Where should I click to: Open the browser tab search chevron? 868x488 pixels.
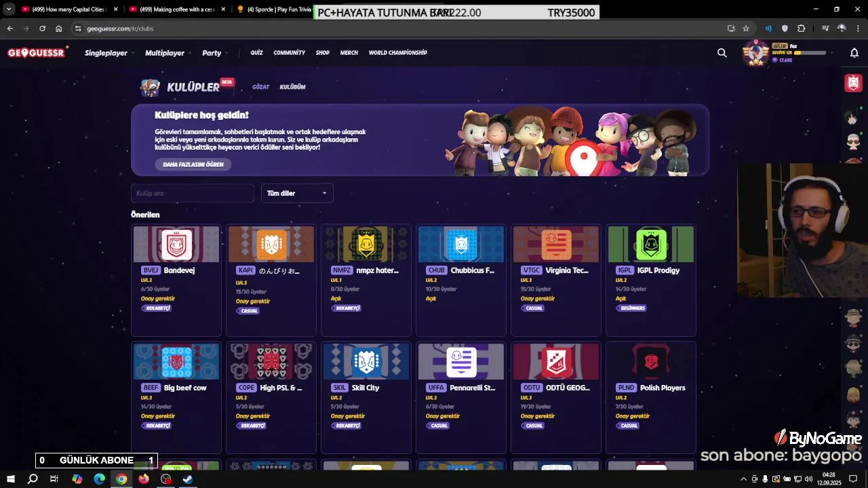coord(9,9)
